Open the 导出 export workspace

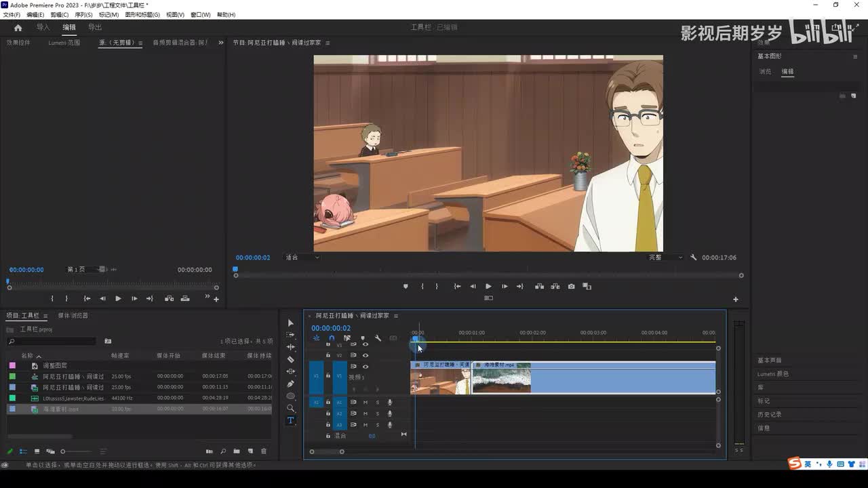coord(95,27)
